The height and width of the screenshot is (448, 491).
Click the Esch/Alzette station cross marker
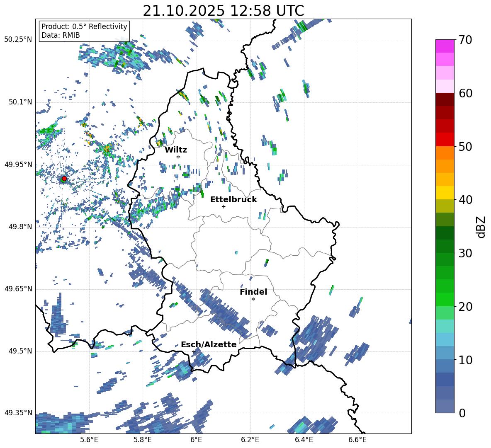pyautogui.click(x=194, y=351)
